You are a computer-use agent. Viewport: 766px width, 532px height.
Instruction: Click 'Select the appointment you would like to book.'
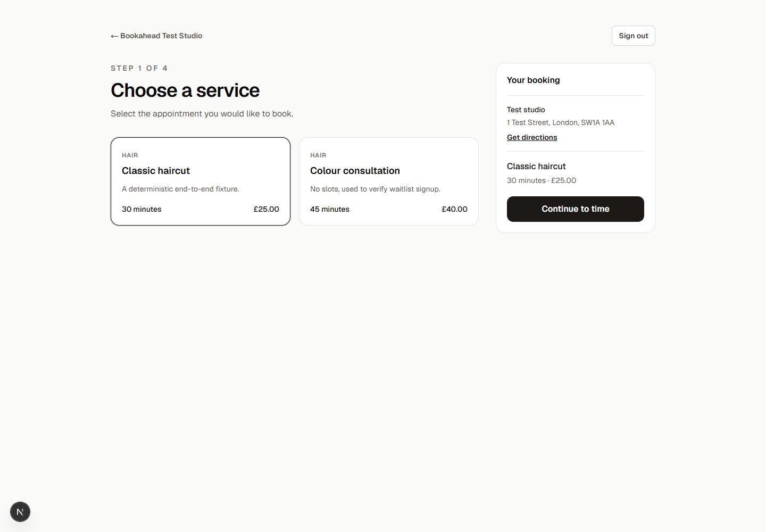click(202, 113)
